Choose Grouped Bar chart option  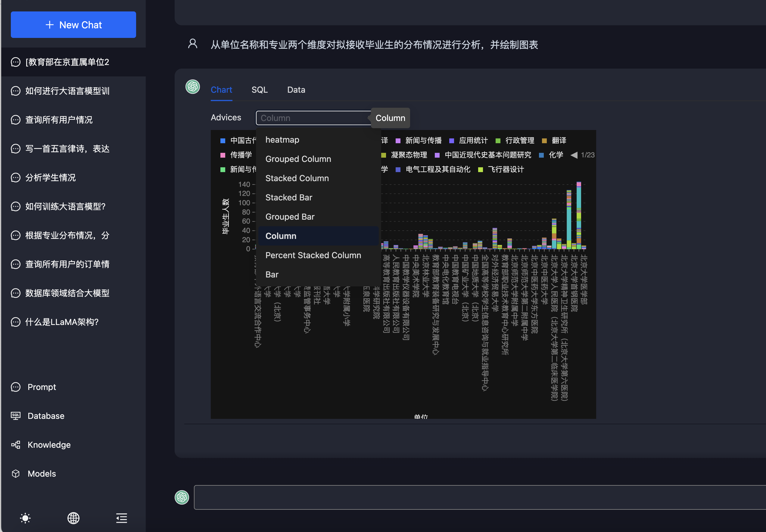point(319,217)
